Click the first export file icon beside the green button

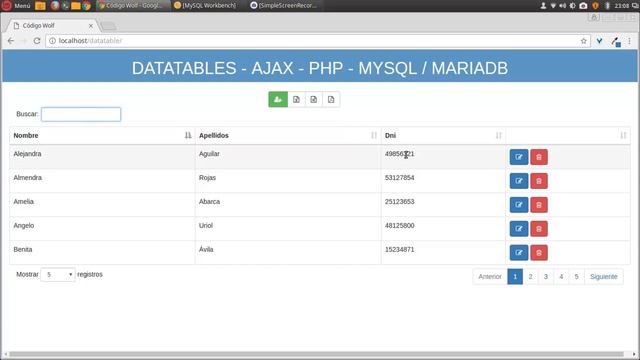coord(296,100)
